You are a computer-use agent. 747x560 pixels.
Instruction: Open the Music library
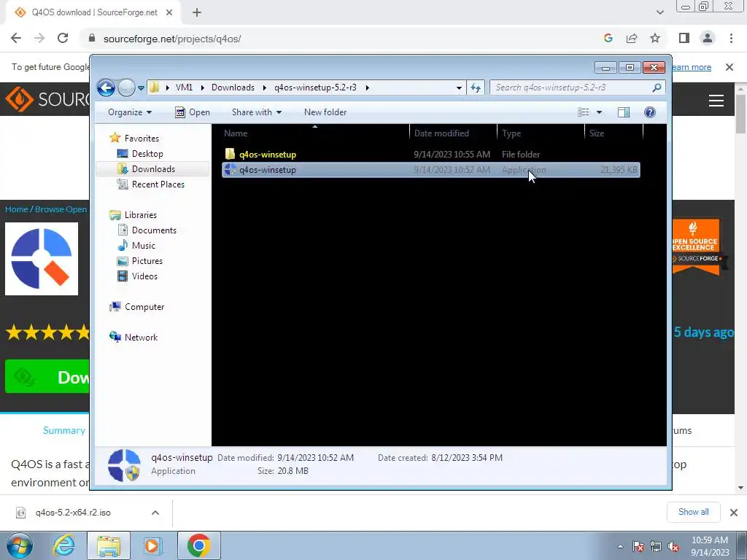(144, 245)
